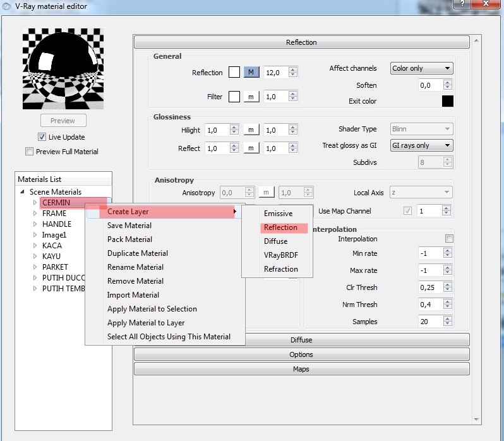Image resolution: width=504 pixels, height=441 pixels.
Task: Choose Apply Material to Layer
Action: [x=165, y=323]
